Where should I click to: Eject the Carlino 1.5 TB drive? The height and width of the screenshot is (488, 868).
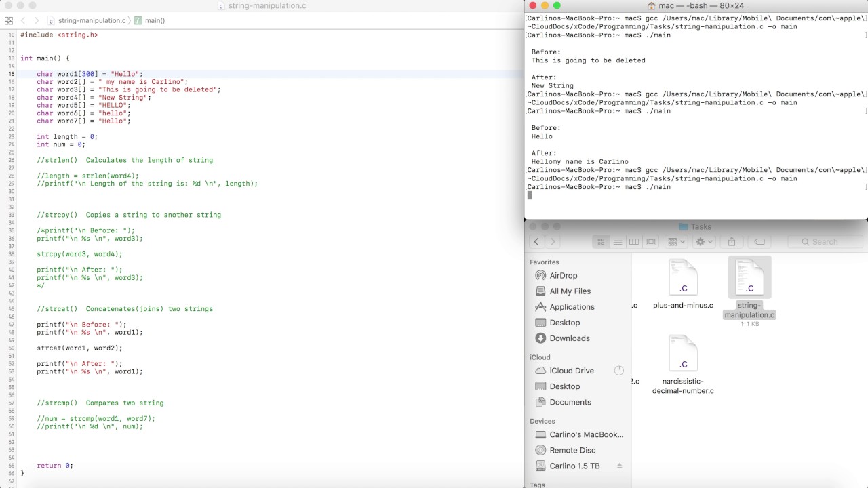619,466
